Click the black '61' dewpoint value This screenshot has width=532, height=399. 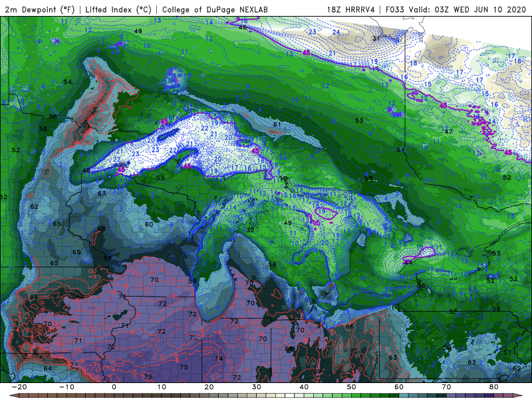tap(277, 124)
